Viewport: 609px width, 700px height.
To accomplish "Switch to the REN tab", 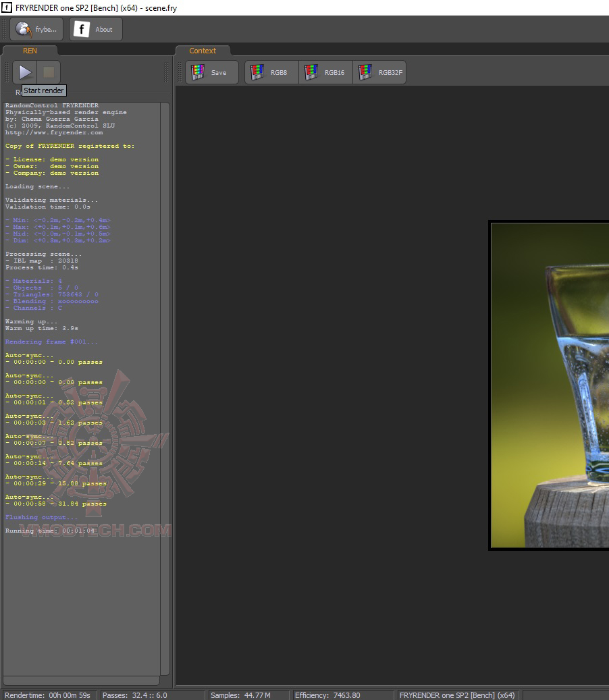I will pyautogui.click(x=30, y=51).
